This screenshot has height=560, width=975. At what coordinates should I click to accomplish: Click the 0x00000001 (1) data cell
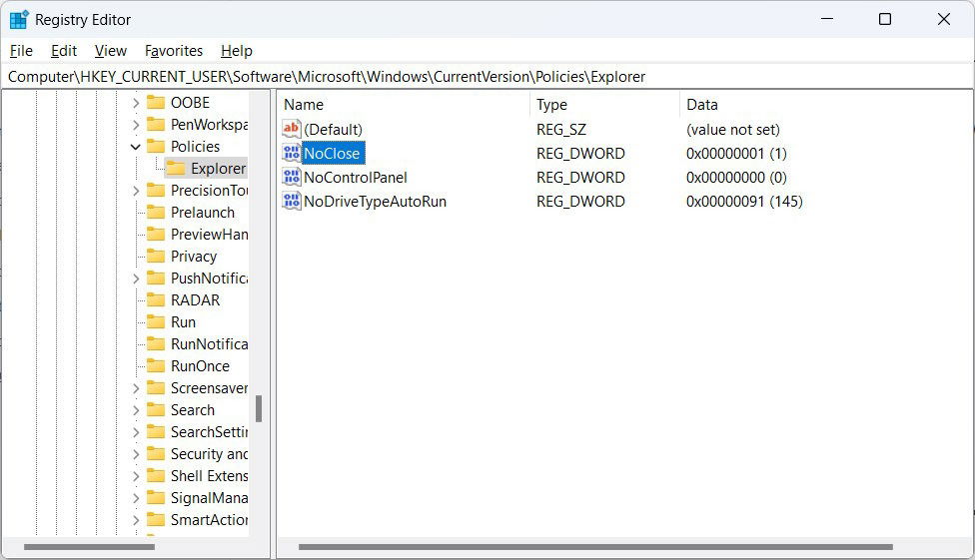[x=736, y=154]
